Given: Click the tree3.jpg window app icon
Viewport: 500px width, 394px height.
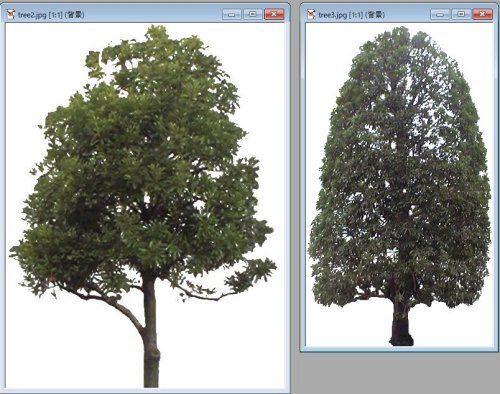Looking at the screenshot, I should [x=311, y=15].
